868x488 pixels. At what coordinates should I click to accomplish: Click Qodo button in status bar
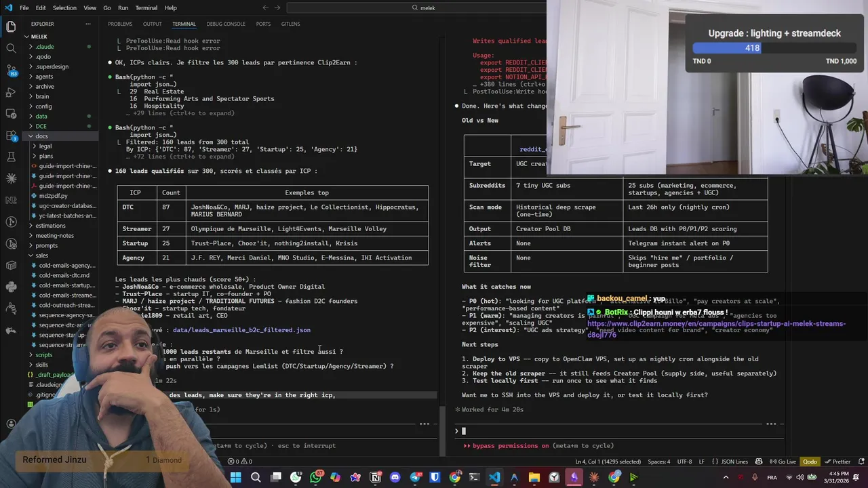810,462
